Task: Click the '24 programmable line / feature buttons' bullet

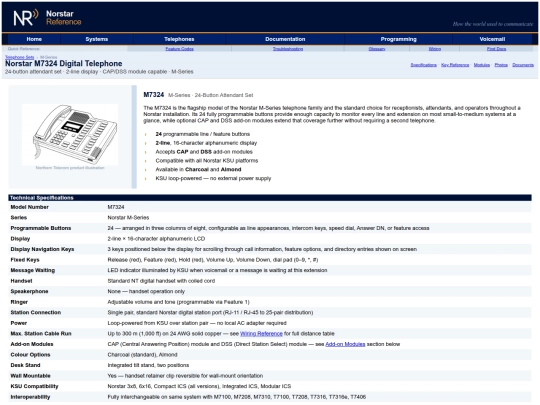Action: 203,134
